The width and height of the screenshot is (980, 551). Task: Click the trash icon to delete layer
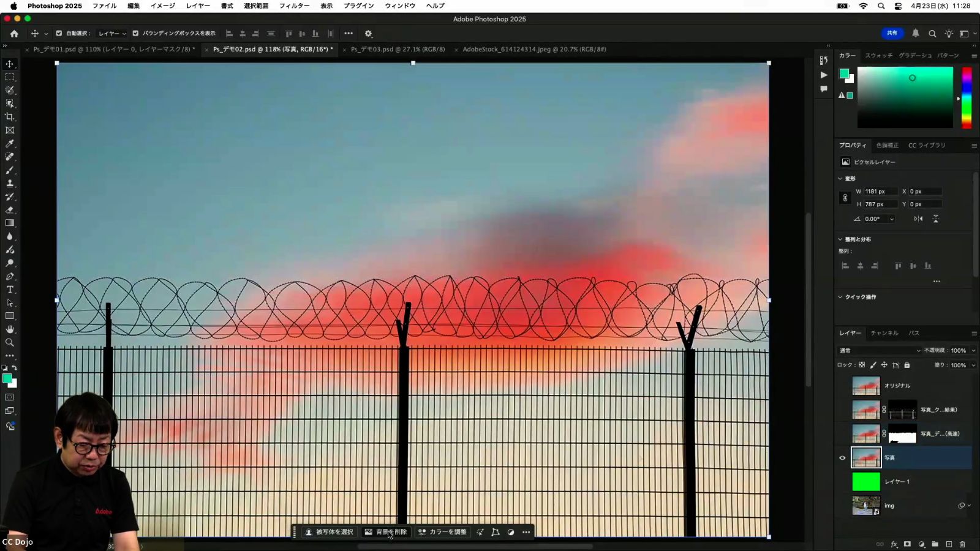coord(962,544)
